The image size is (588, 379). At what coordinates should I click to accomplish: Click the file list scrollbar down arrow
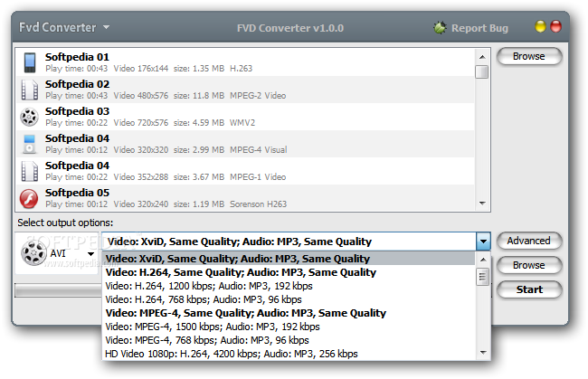[x=482, y=204]
